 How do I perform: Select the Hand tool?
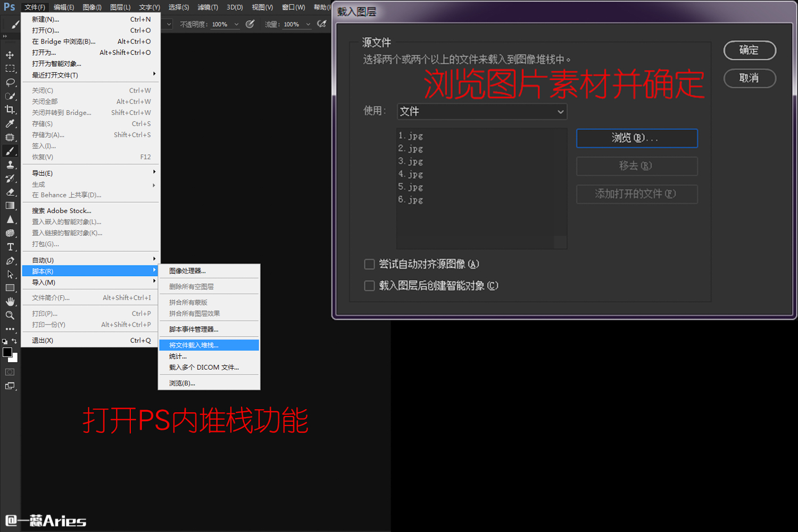click(10, 302)
